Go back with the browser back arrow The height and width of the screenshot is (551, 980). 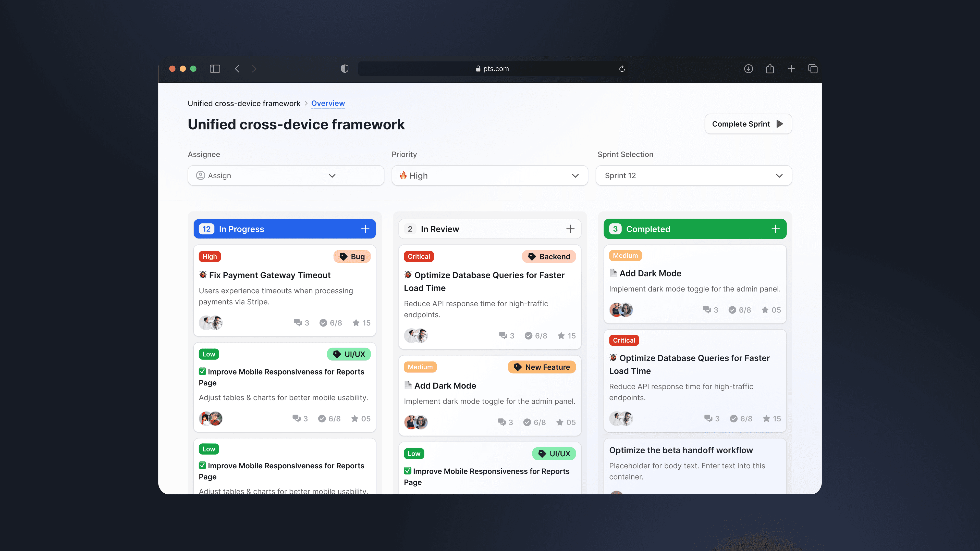pyautogui.click(x=237, y=69)
